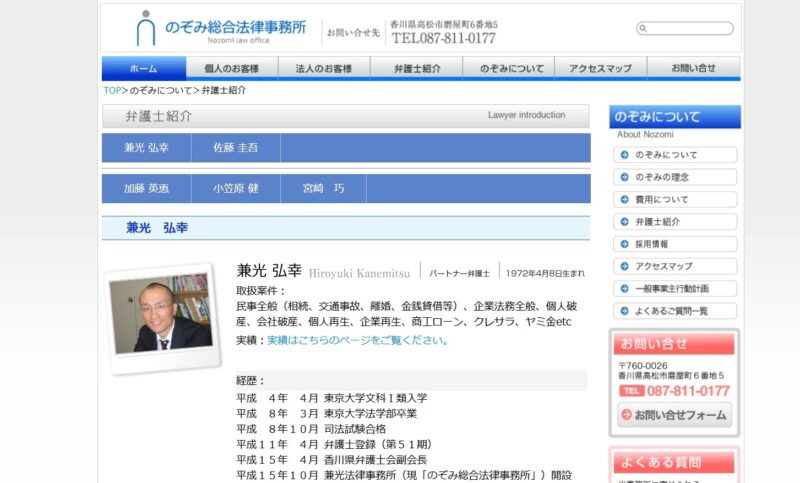The height and width of the screenshot is (483, 800).
Task: Open the お問い合せ navigation tab
Action: (694, 68)
